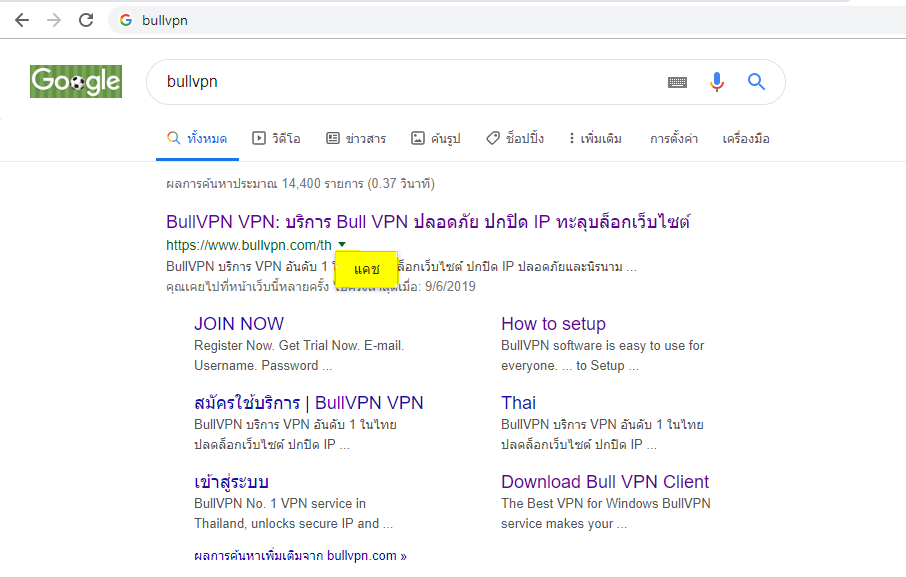This screenshot has width=906, height=577.
Task: Switch to the ข่าวสาร (News) tab
Action: (x=356, y=139)
